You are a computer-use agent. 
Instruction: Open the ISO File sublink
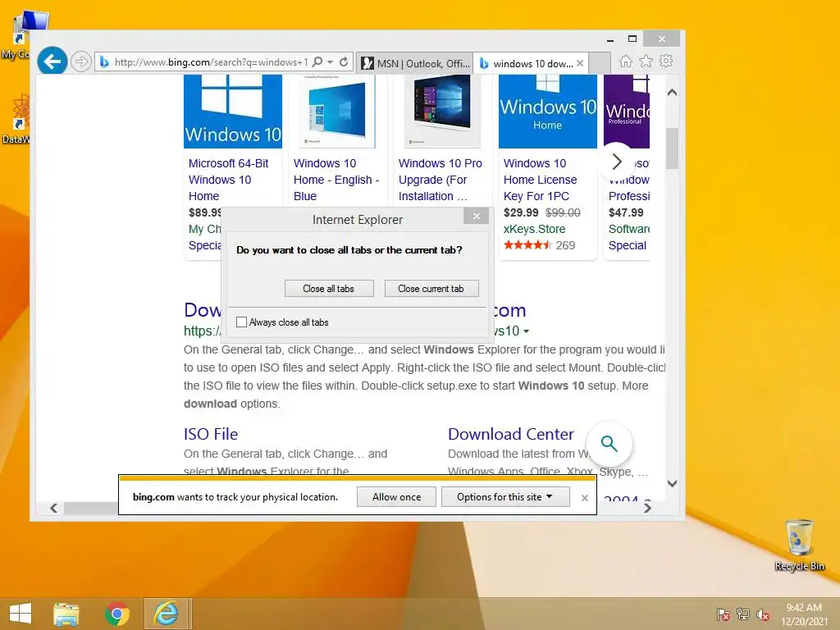point(211,434)
